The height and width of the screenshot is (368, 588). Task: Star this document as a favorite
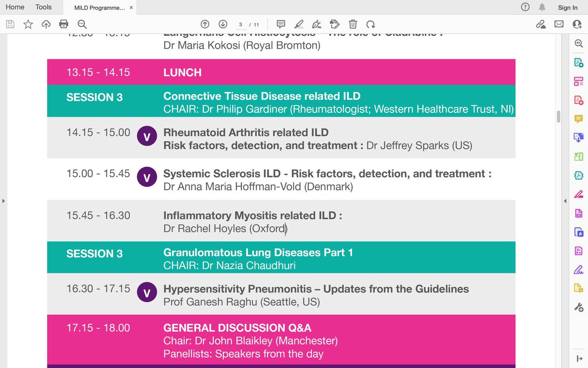28,24
